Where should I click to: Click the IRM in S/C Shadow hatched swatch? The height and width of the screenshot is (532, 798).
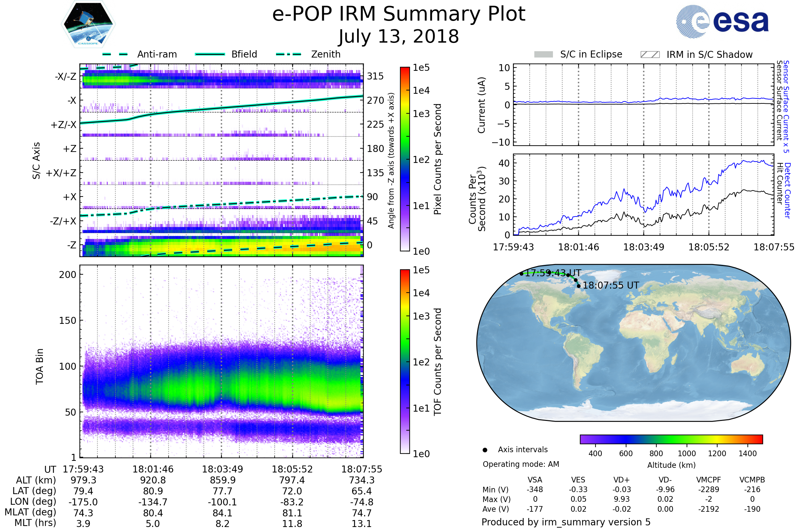[650, 55]
